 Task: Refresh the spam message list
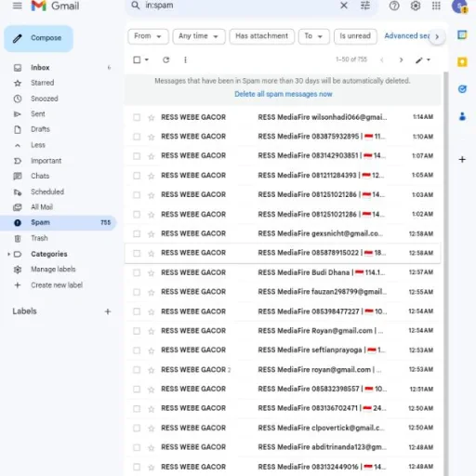tap(166, 59)
